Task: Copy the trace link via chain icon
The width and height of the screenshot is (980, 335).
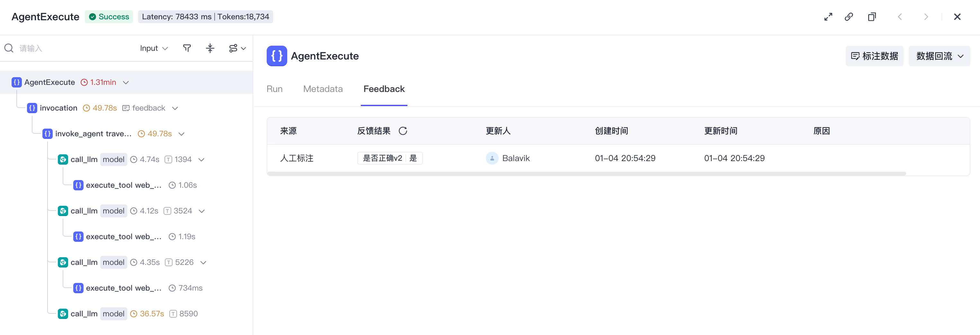Action: coord(849,17)
